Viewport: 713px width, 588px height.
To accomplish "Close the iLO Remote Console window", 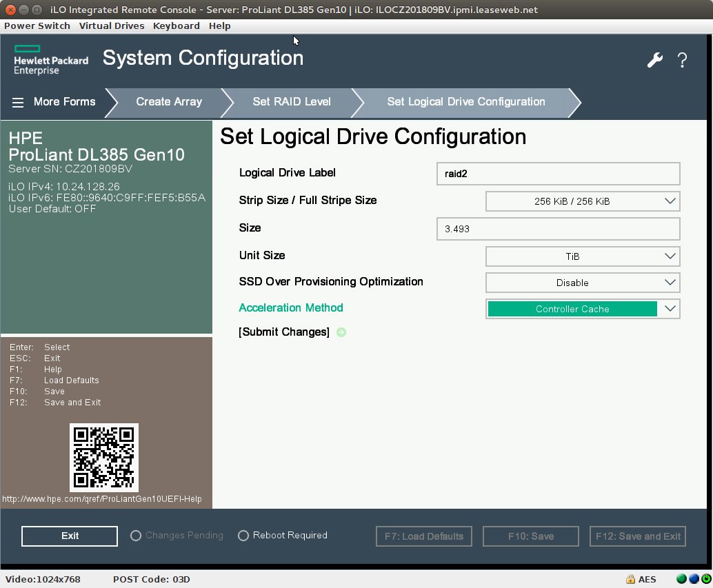I will pos(10,10).
